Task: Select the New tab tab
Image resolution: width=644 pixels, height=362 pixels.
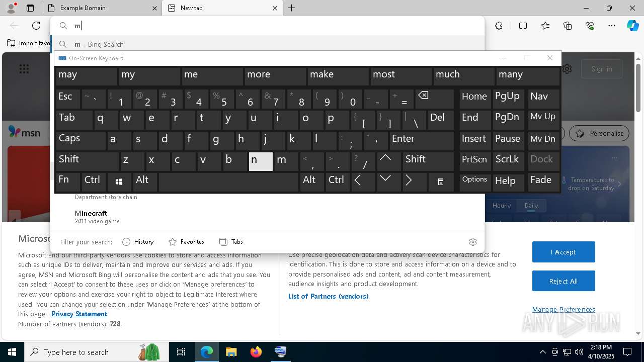Action: (x=222, y=8)
